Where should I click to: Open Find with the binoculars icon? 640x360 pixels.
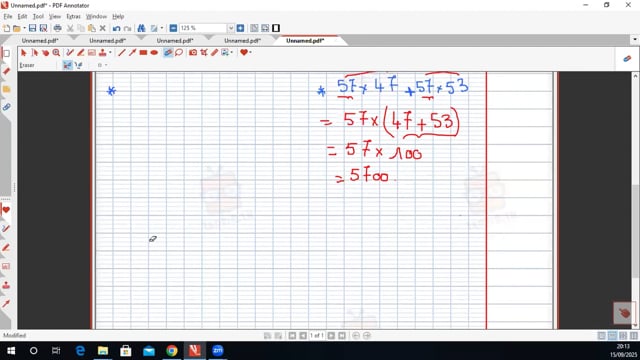tap(141, 28)
